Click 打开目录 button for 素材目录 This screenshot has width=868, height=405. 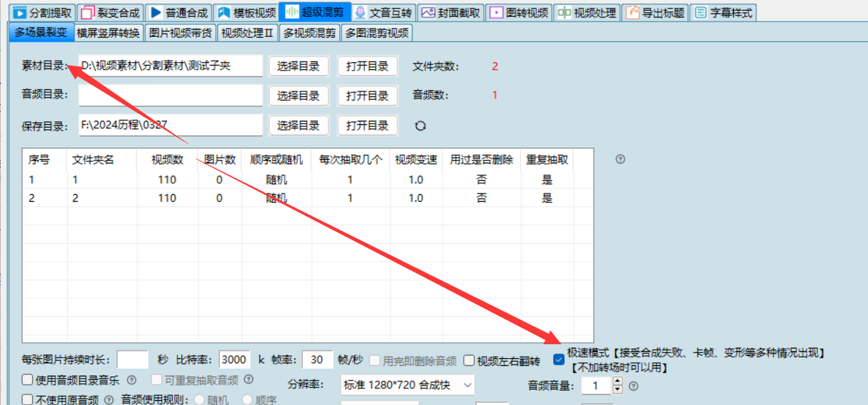(367, 66)
